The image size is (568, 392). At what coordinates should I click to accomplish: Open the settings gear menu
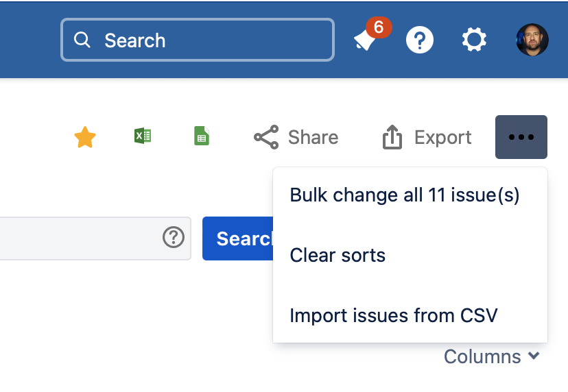[474, 40]
